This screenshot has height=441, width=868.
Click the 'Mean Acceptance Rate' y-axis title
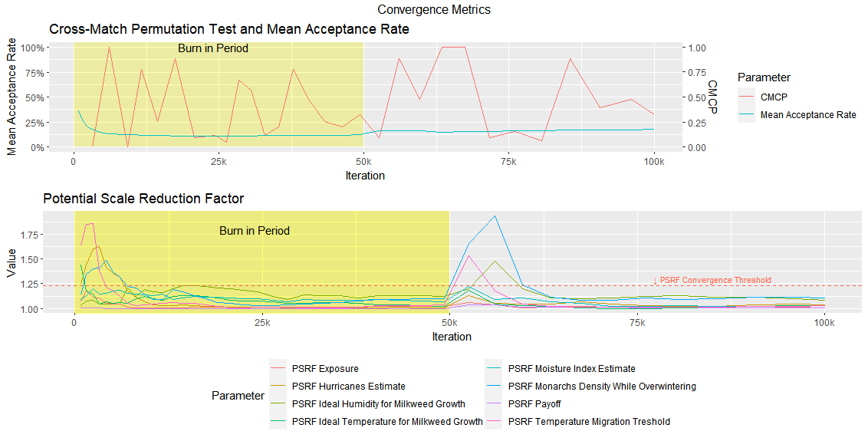tap(11, 97)
